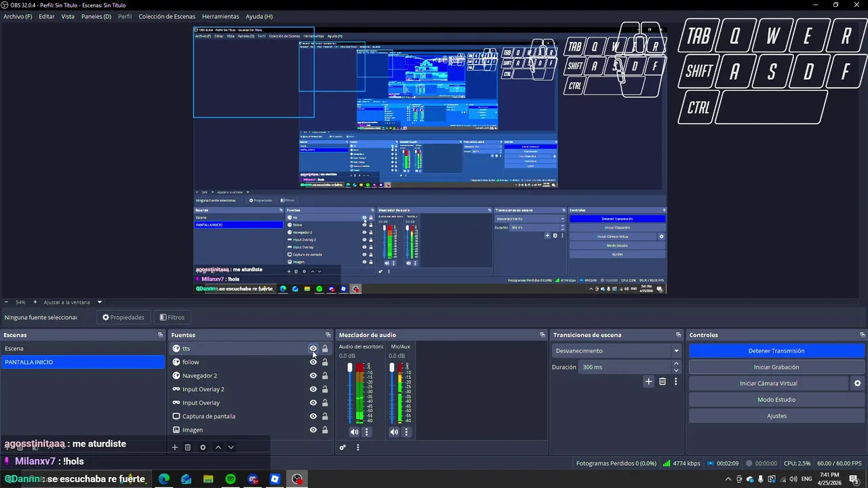Screen dimensions: 868x488
Task: Select the Escena scene
Action: (83, 348)
